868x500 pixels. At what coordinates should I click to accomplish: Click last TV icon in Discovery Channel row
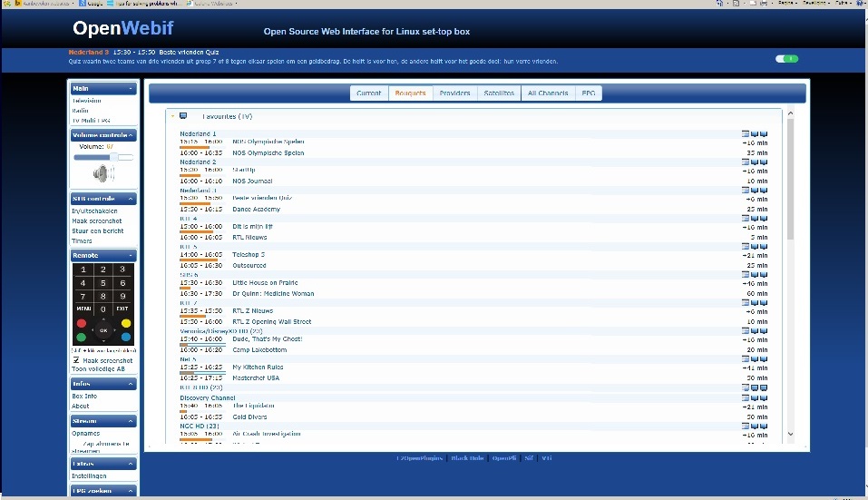coord(764,398)
